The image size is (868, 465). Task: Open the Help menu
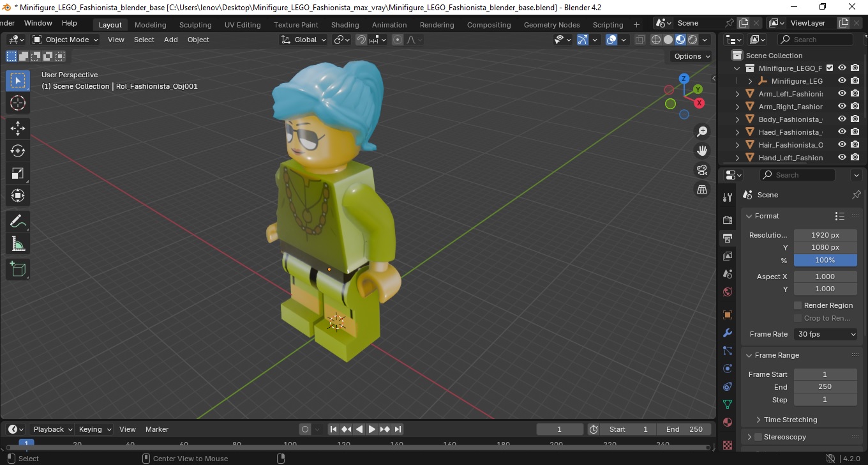click(70, 23)
